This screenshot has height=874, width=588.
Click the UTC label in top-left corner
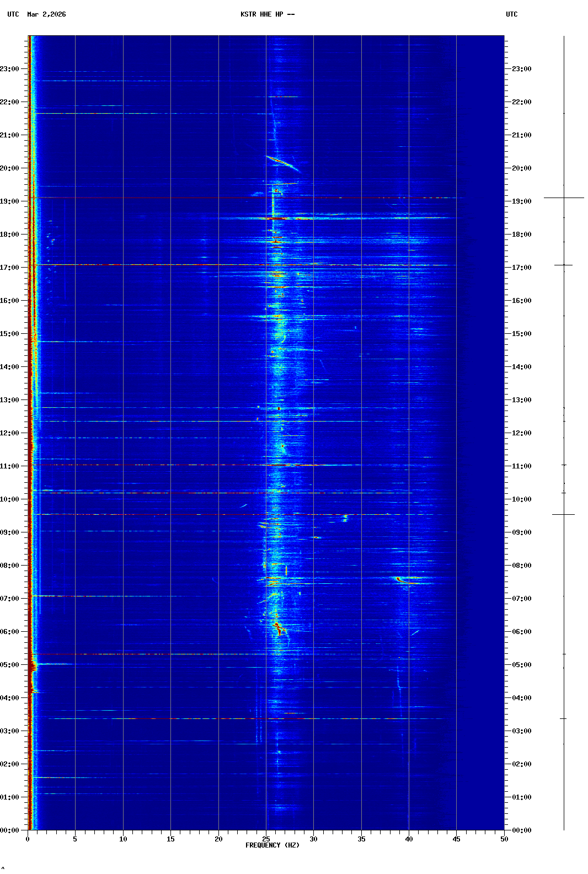[13, 14]
